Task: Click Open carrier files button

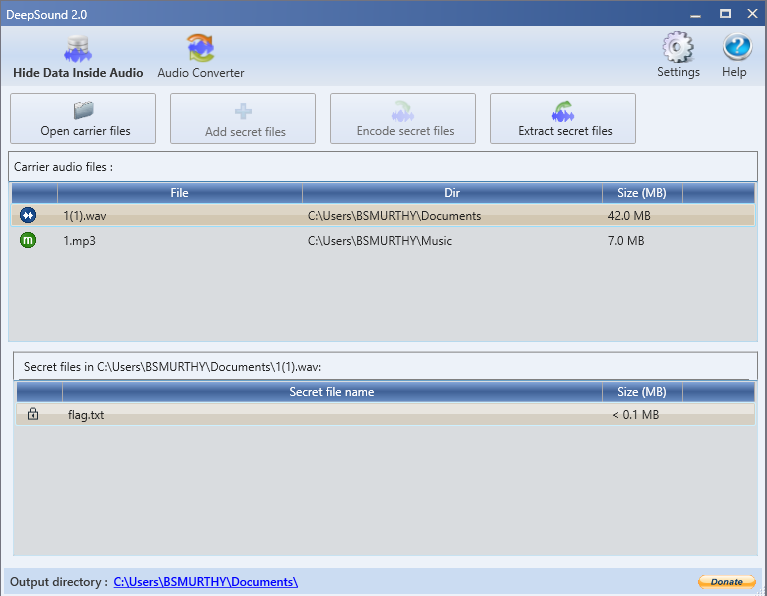Action: click(83, 118)
